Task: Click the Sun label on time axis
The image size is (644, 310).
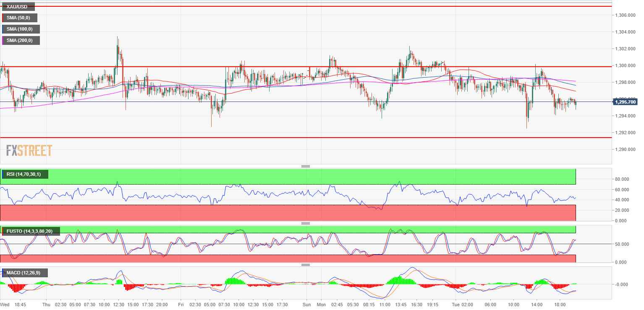Action: 307,305
